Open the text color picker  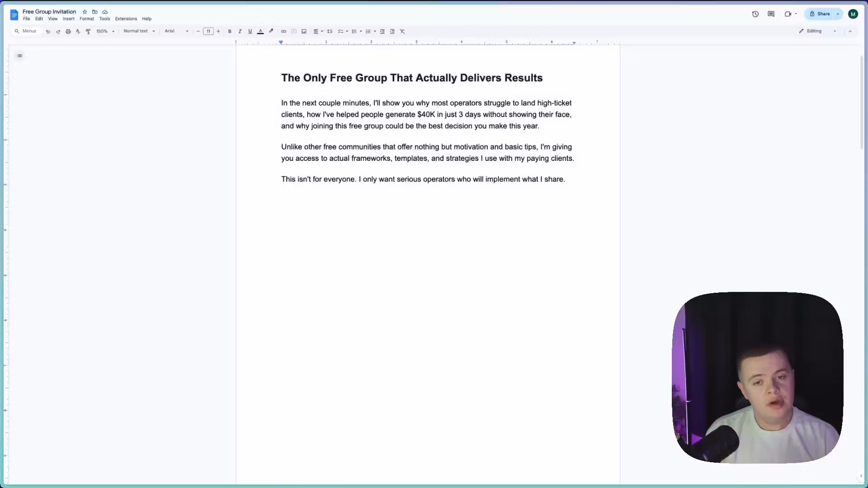(x=260, y=32)
